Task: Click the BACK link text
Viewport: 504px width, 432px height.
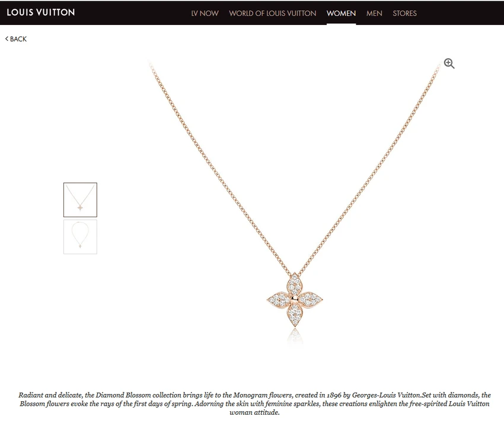Action: pyautogui.click(x=18, y=39)
